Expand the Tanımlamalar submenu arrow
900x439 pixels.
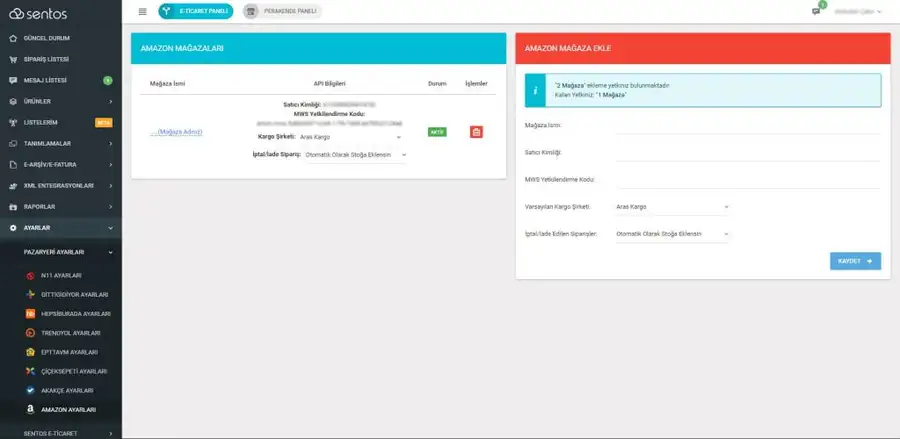110,143
